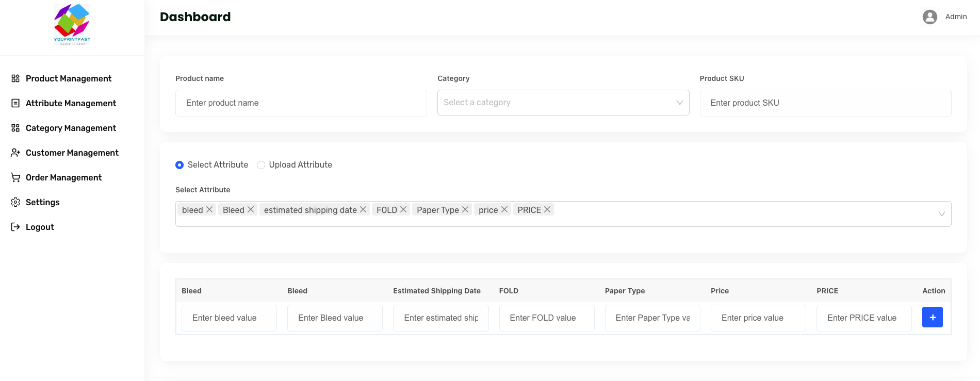Click the Order Management cart icon

[15, 177]
